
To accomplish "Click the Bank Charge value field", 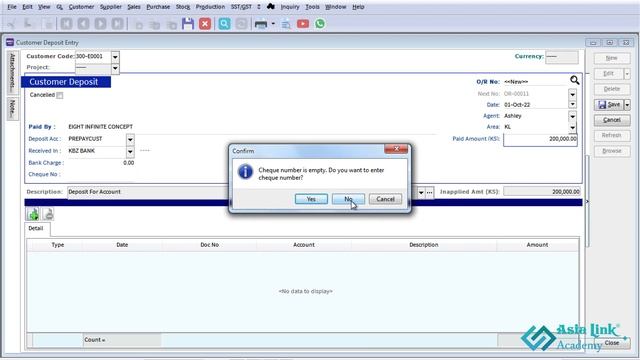I will (x=100, y=163).
